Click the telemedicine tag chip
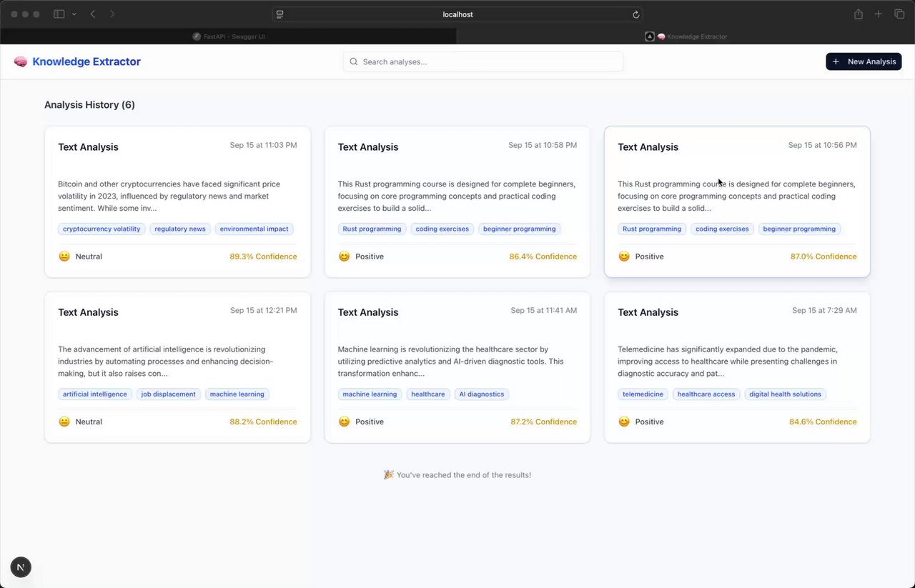 [643, 394]
